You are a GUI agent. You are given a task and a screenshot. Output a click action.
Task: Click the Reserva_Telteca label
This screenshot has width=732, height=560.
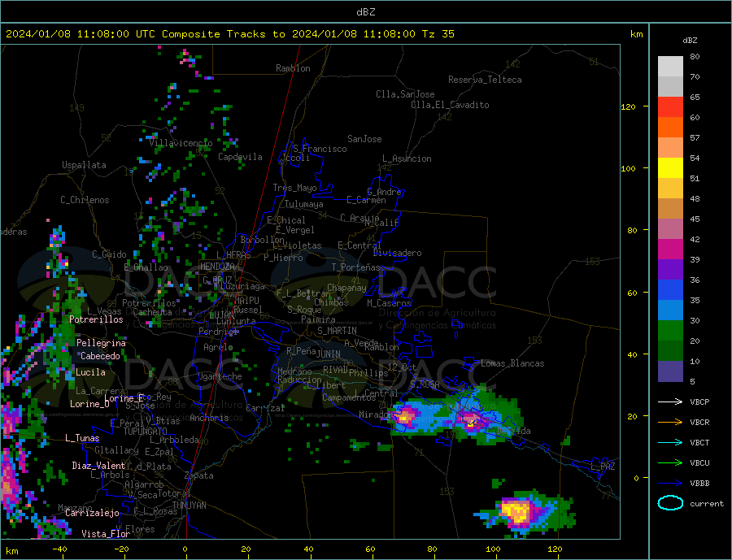click(485, 80)
